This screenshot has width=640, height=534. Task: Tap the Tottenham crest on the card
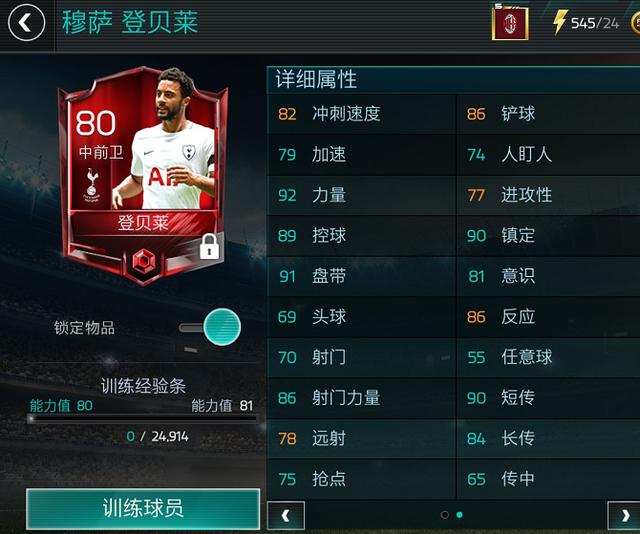[92, 185]
